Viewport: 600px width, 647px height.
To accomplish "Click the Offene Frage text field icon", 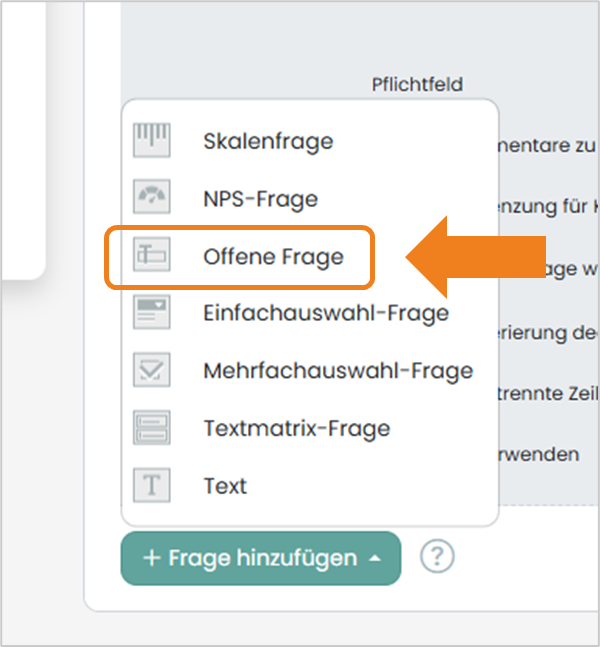I will 151,255.
